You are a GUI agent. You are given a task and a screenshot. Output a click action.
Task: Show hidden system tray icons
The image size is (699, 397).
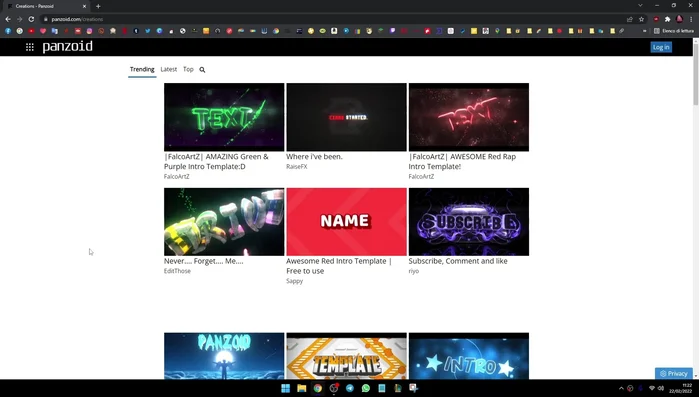pyautogui.click(x=621, y=388)
